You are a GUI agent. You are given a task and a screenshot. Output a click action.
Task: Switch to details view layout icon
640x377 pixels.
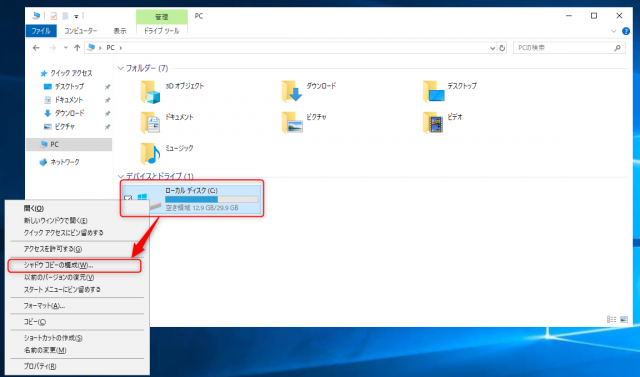click(611, 319)
